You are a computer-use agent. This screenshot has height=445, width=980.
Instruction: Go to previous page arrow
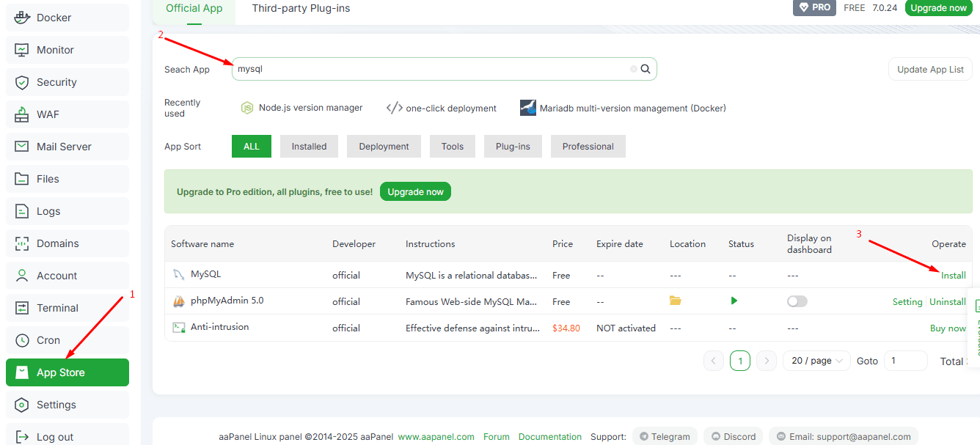coord(714,361)
